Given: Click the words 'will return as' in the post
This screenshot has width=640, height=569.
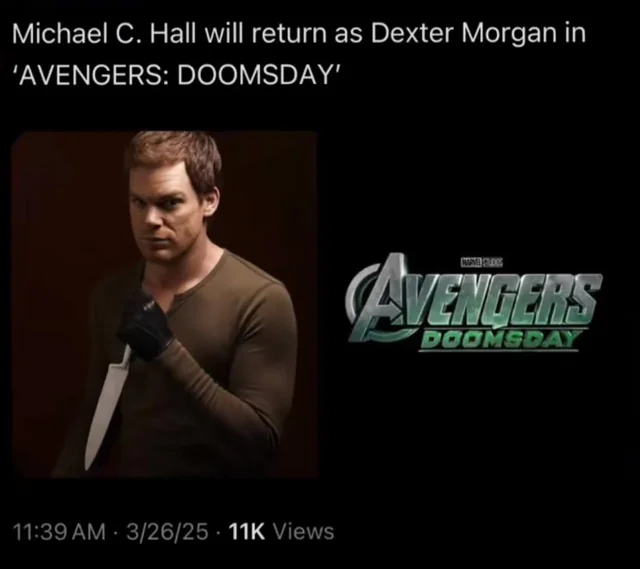Looking at the screenshot, I should (284, 33).
